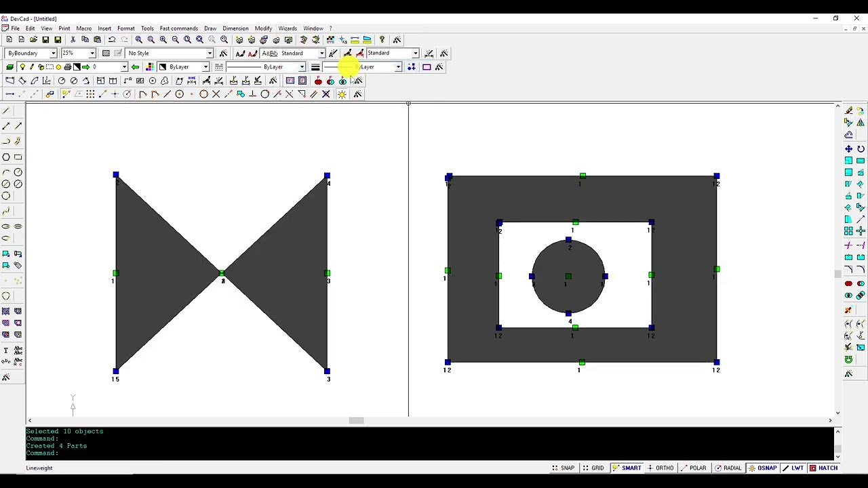
Task: Click the lineweight bars icon
Action: point(315,67)
